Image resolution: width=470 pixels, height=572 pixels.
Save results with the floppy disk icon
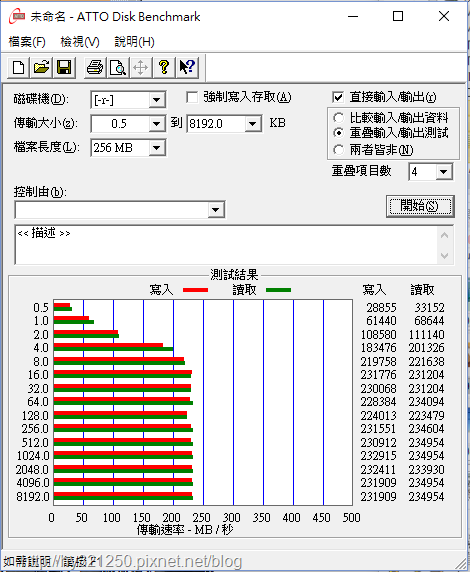(x=64, y=67)
